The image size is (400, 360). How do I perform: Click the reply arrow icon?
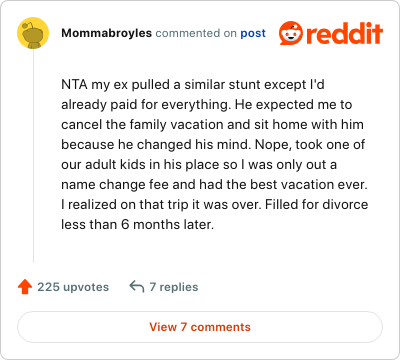[137, 287]
